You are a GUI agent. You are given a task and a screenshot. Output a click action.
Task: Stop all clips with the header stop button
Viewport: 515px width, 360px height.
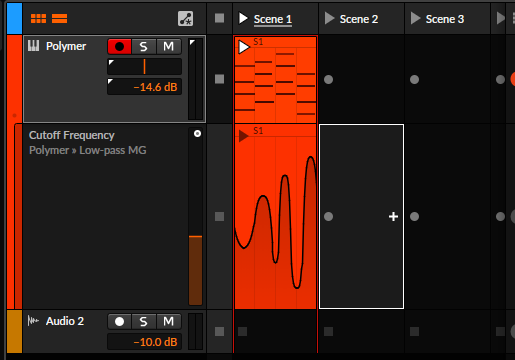point(219,18)
